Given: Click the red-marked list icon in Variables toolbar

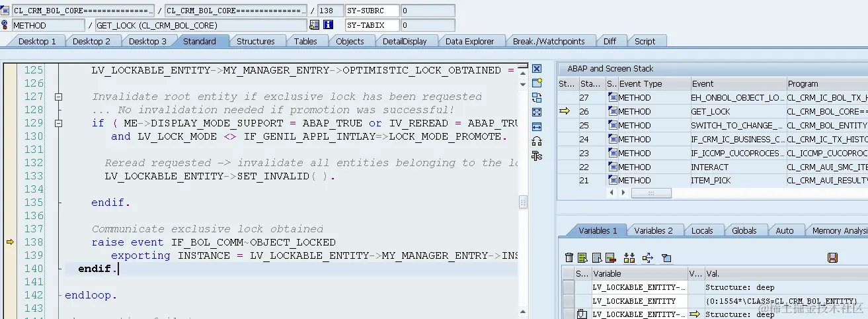Looking at the screenshot, I should [610, 257].
